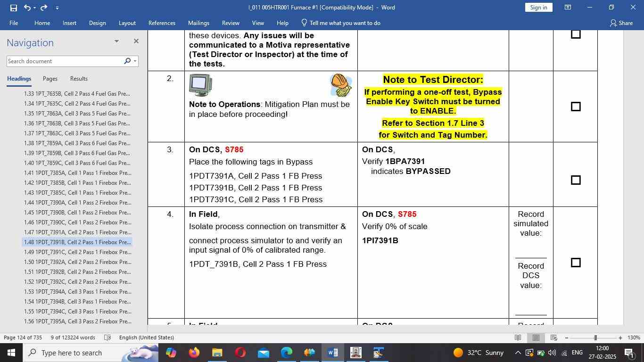Click the Undo arrow icon
Viewport: 644px width, 362px height.
point(27,8)
